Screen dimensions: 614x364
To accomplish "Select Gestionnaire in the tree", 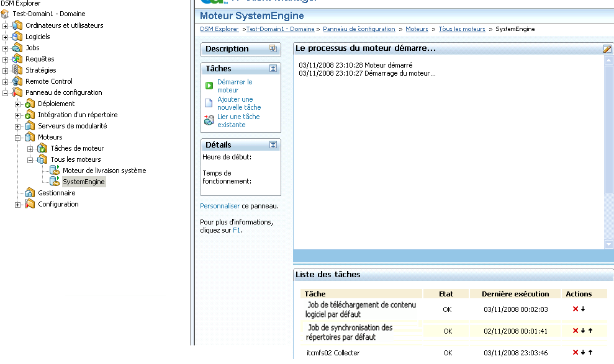I will [56, 193].
